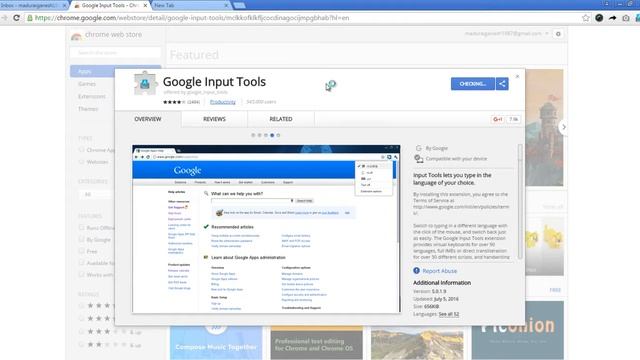Toggle the Works with feature checkbox

point(81,275)
